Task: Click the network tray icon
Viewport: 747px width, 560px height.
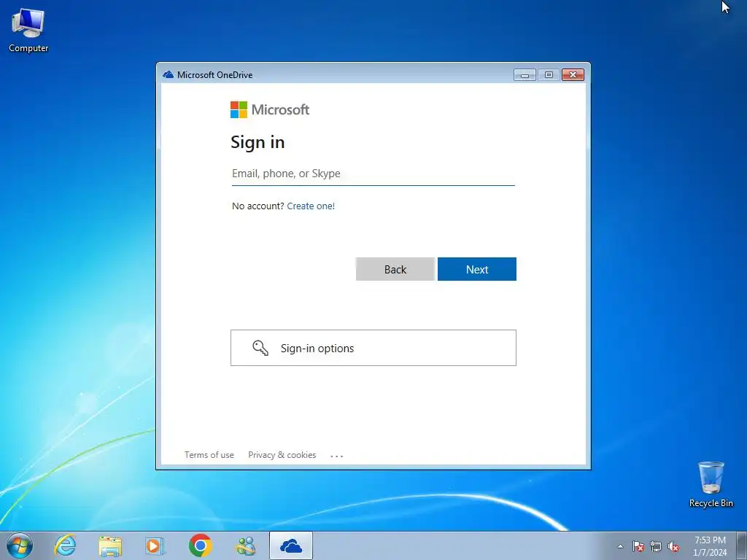Action: pos(656,546)
